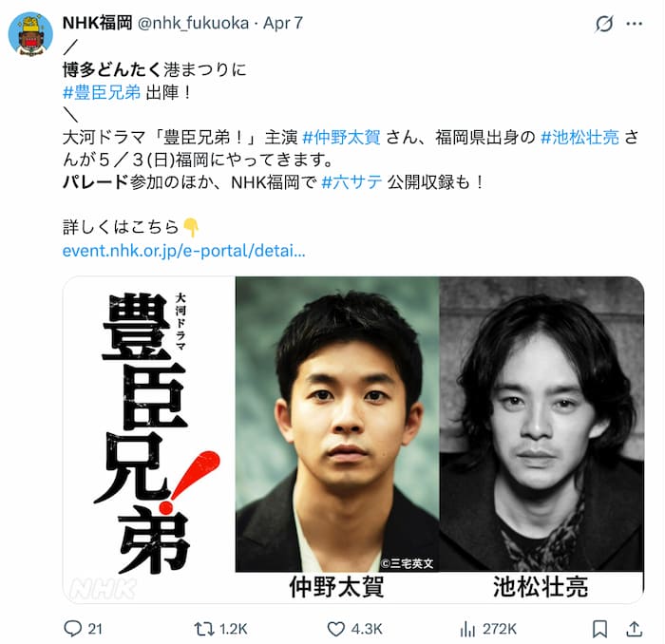Open the 仲野太賀 portrait photo
This screenshot has width=665, height=644.
(x=337, y=424)
